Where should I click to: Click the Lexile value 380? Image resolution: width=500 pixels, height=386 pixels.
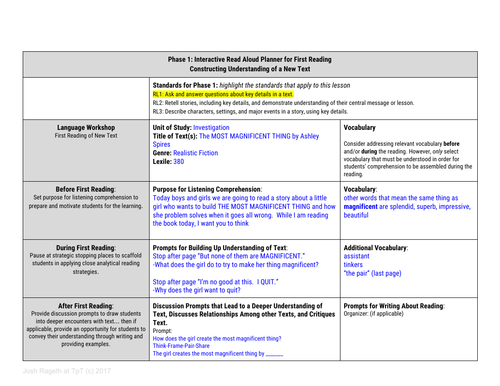point(179,162)
